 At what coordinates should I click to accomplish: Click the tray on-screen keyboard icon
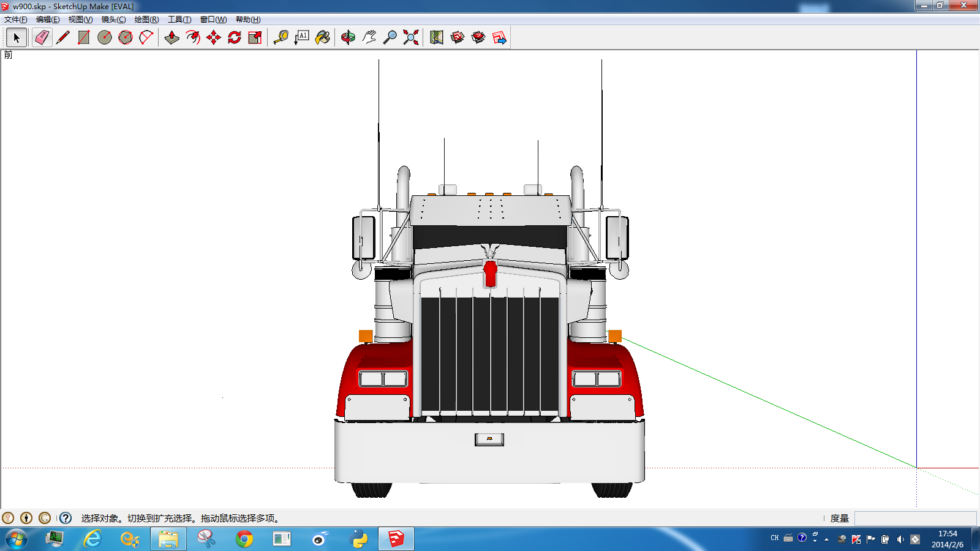click(x=788, y=538)
